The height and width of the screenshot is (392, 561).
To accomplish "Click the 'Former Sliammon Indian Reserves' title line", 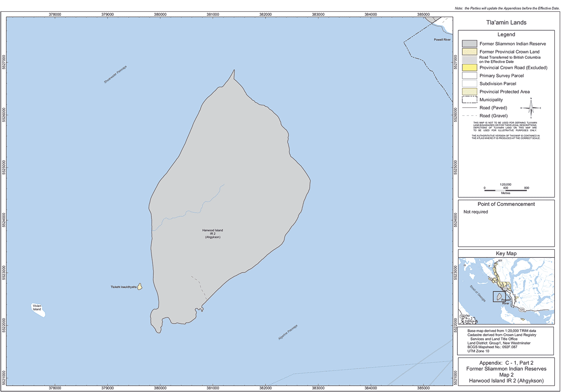I will tap(506, 369).
